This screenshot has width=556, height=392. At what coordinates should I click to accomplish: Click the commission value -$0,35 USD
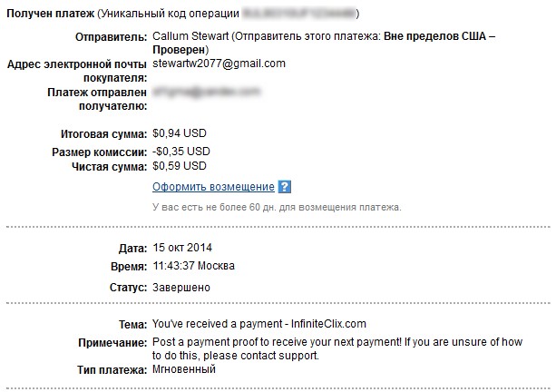coord(181,151)
